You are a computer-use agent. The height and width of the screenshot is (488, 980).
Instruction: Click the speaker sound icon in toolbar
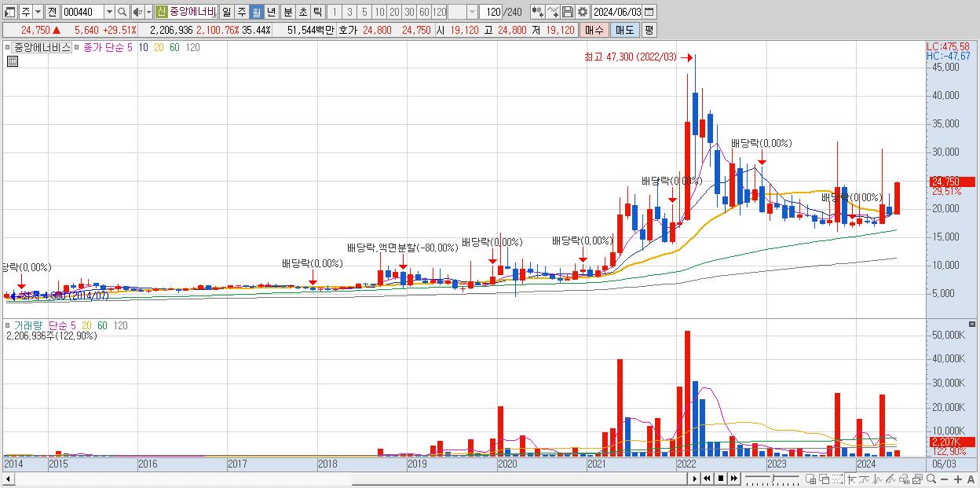(137, 12)
